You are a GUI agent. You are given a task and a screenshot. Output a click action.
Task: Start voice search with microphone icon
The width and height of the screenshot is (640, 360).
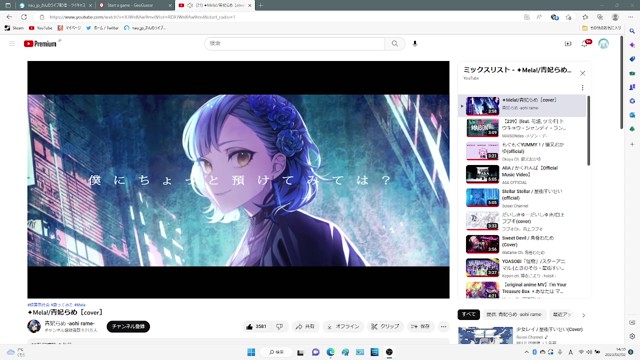pyautogui.click(x=415, y=43)
